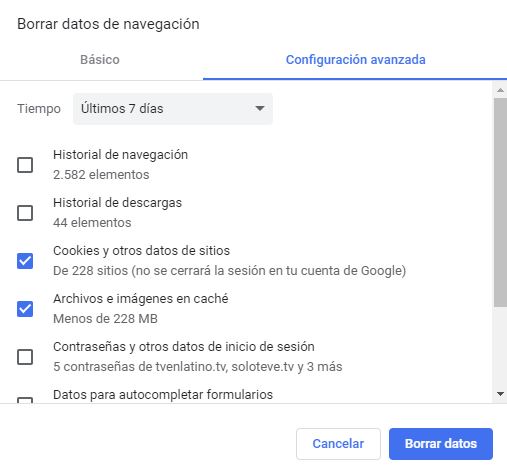
Task: Click the scrollbar up arrow
Action: click(x=500, y=90)
